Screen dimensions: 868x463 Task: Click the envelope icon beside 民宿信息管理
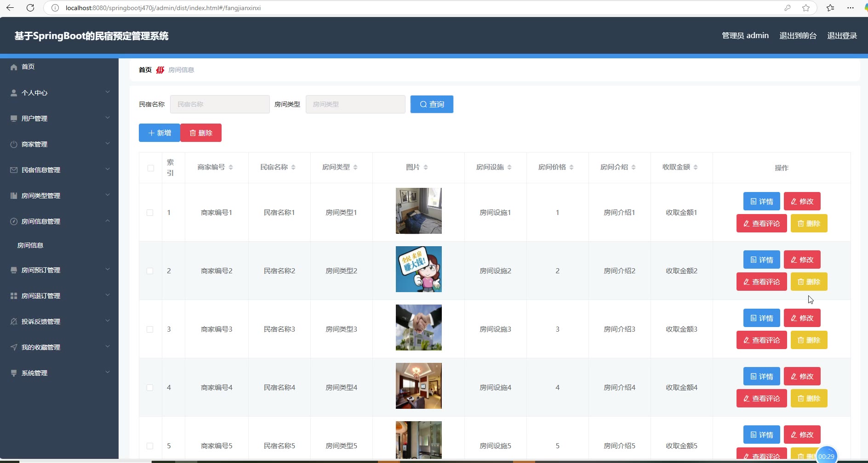[x=14, y=170]
